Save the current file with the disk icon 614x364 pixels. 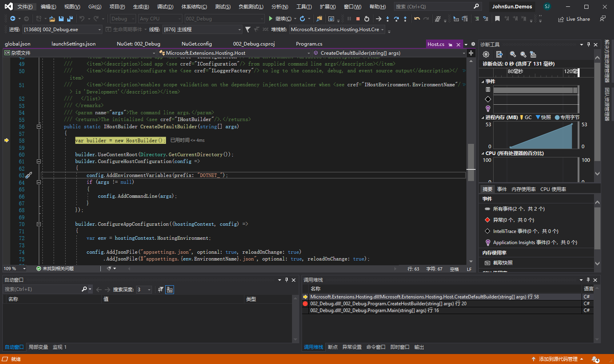coord(61,19)
